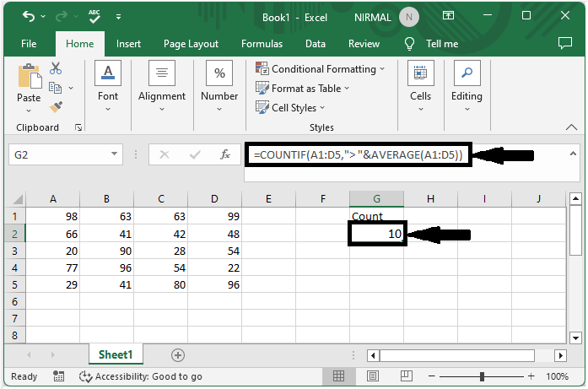Screen dimensions: 588x389
Task: Expand the formula bar chevron
Action: pos(573,154)
